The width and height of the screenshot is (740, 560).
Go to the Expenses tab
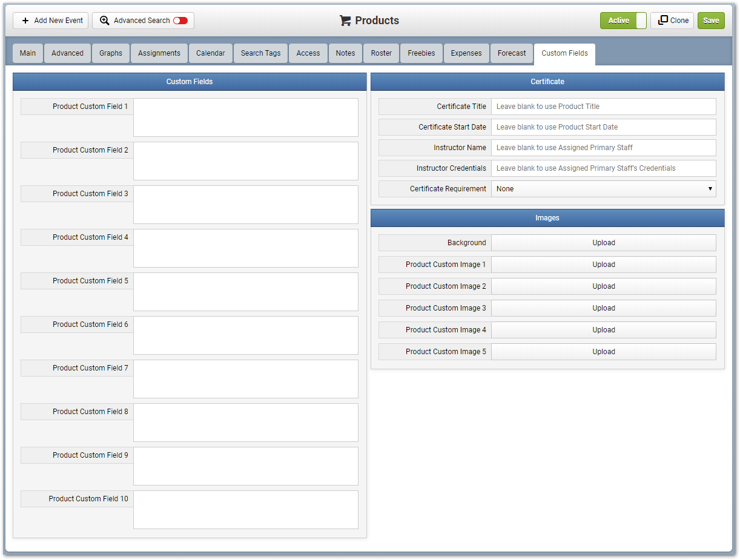(x=466, y=53)
